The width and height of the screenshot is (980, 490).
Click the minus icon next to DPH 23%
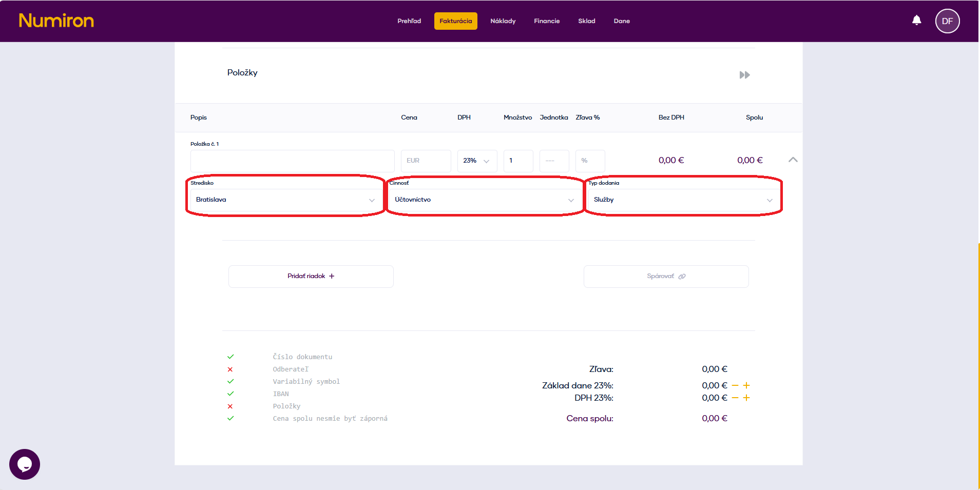[735, 398]
